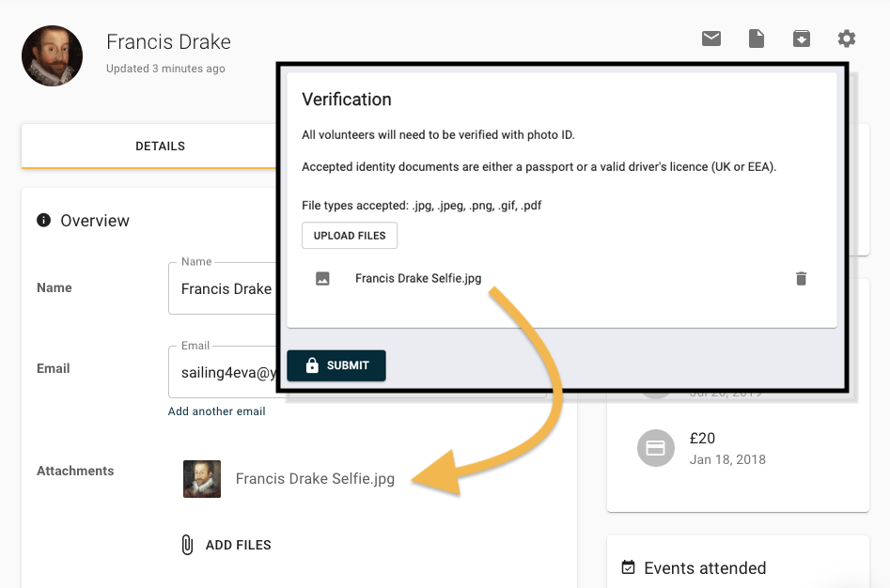
Task: Delete Francis Drake Selfie.jpg with trash icon
Action: pyautogui.click(x=801, y=278)
